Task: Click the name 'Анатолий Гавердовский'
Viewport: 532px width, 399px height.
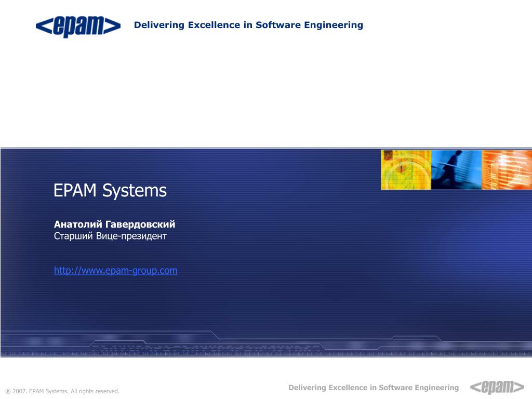Action: point(114,224)
